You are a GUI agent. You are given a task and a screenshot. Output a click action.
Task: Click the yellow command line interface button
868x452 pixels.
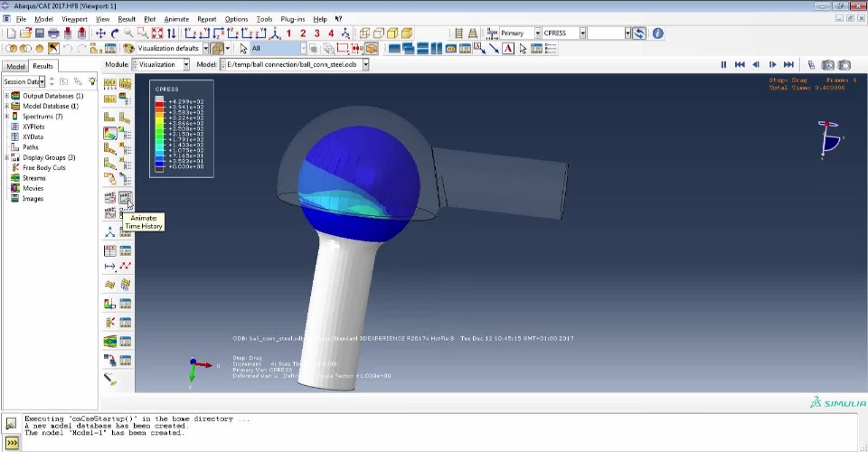pos(11,443)
